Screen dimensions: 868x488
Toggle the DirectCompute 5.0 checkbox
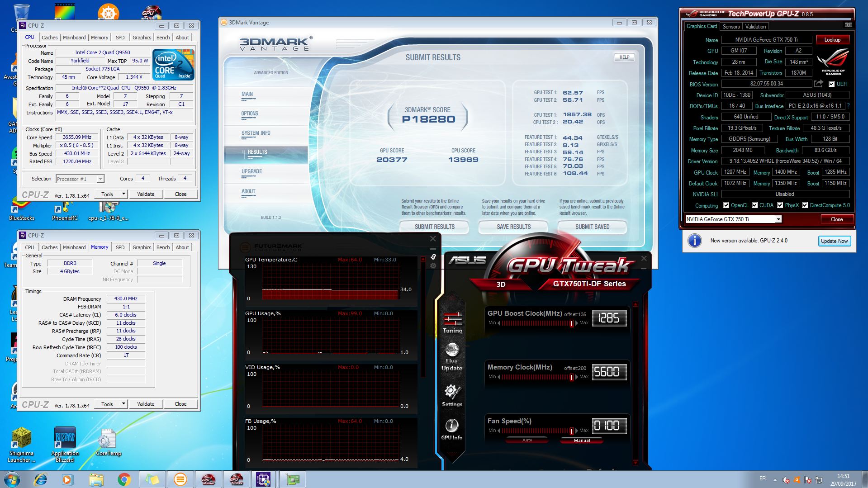click(805, 205)
